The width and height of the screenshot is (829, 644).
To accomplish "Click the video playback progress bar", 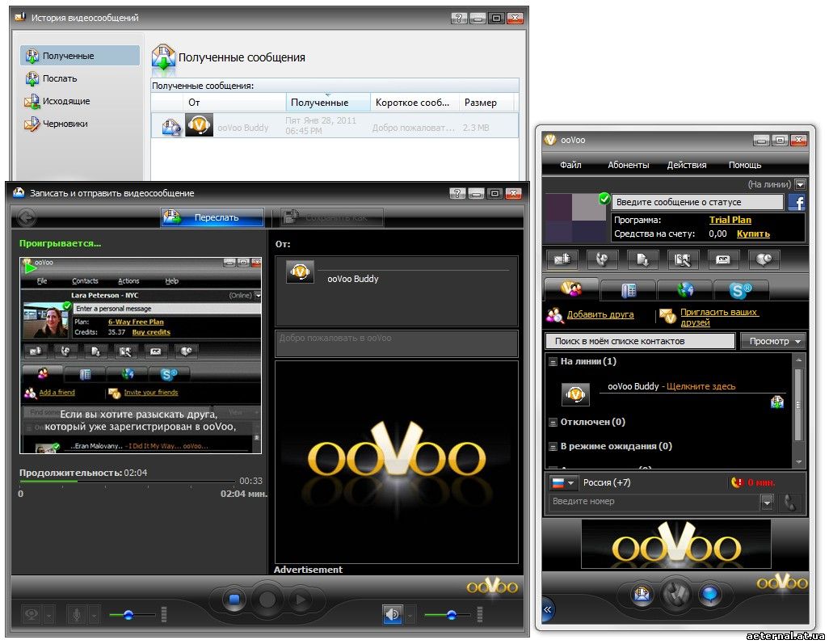I will pos(127,481).
